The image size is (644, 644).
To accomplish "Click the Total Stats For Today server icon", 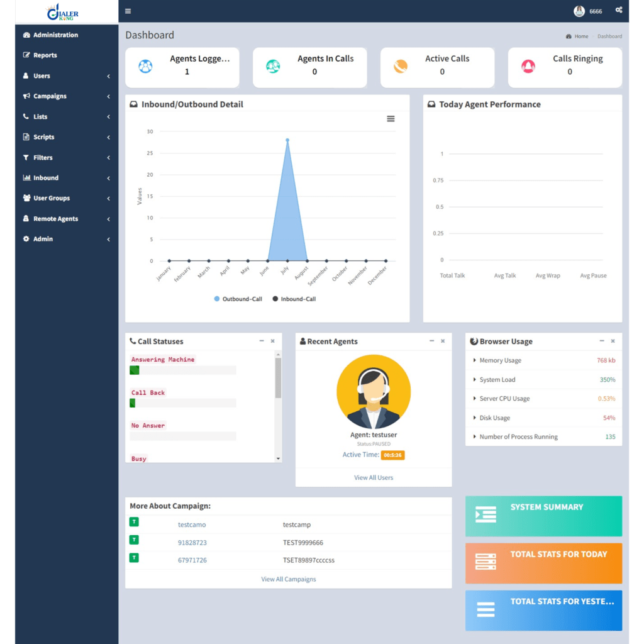I will (x=486, y=562).
